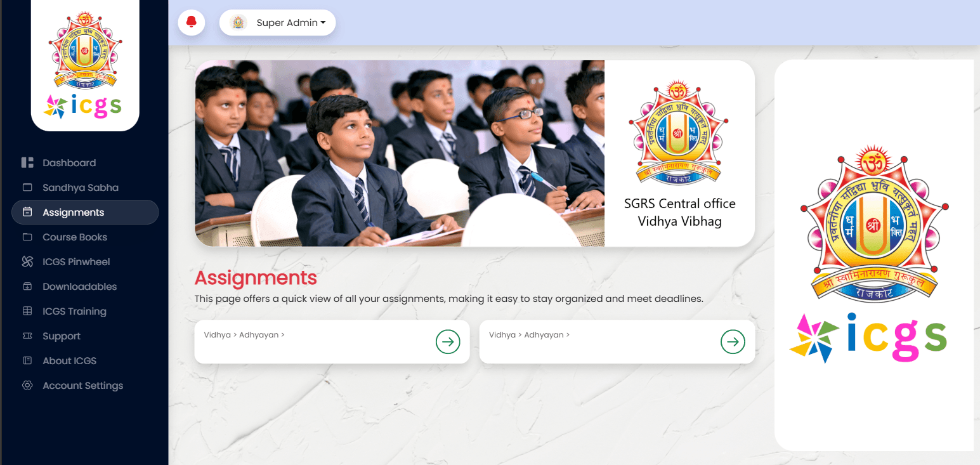This screenshot has height=465, width=980.
Task: Open the Super Admin dropdown
Action: click(277, 23)
